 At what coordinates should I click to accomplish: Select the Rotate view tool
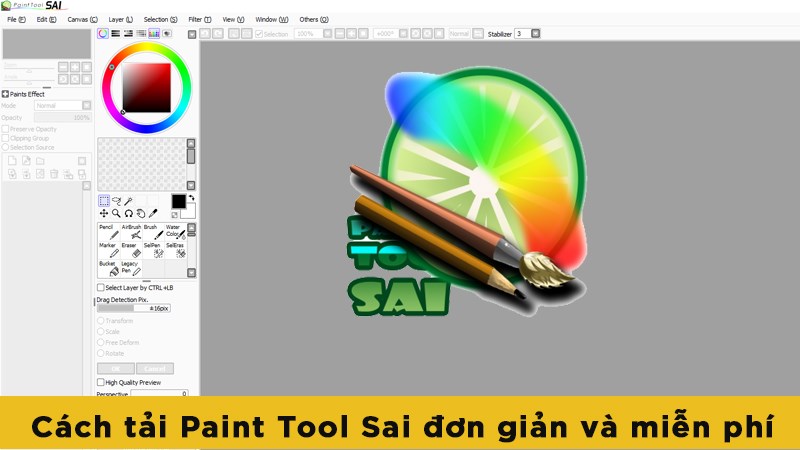[x=129, y=213]
